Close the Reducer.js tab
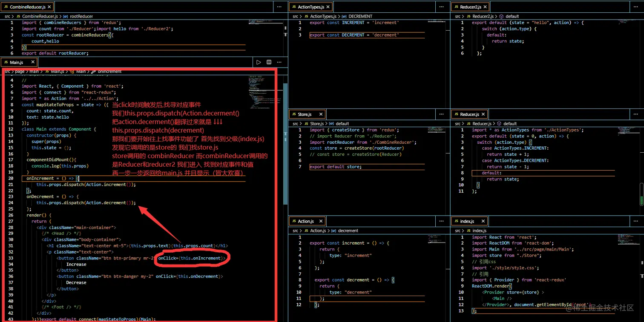 click(483, 114)
